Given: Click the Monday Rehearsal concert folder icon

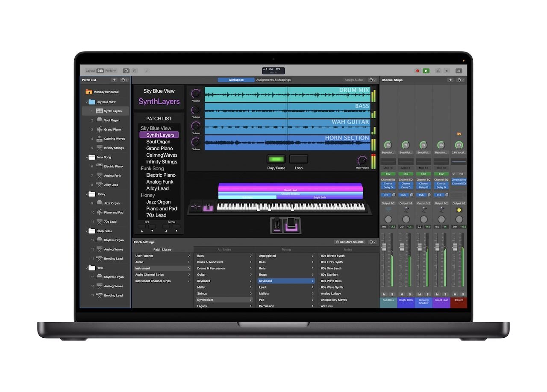Looking at the screenshot, I should point(89,92).
